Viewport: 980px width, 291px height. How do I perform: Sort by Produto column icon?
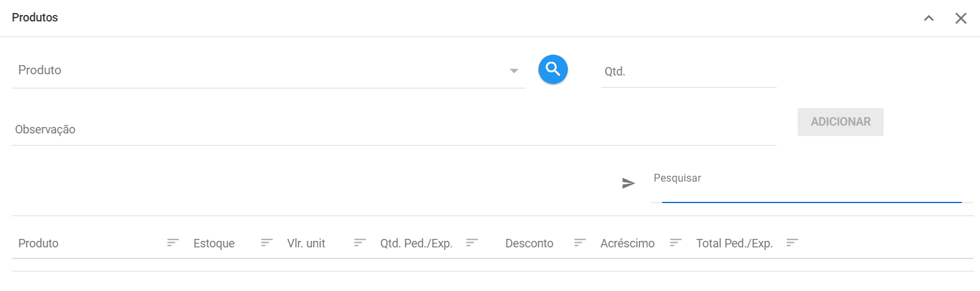(173, 243)
